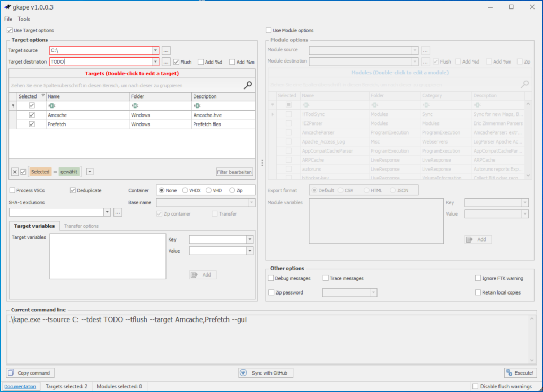Expand the Target destination dropdown
Viewport: 543px width, 392px height.
(x=155, y=62)
